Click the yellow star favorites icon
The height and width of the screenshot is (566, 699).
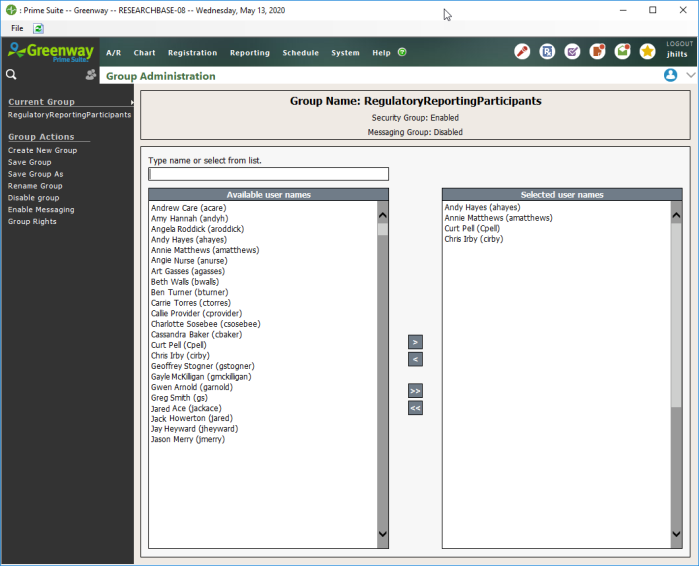647,52
